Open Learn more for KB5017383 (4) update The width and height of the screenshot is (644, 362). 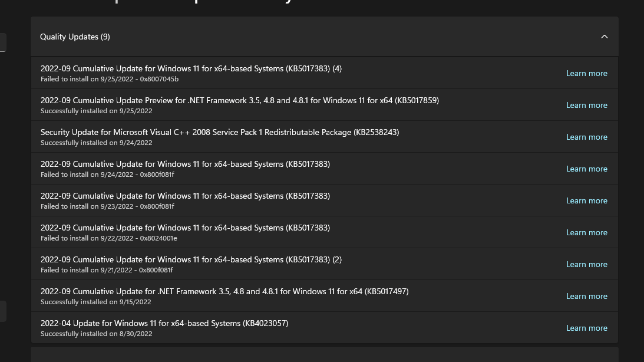(586, 73)
